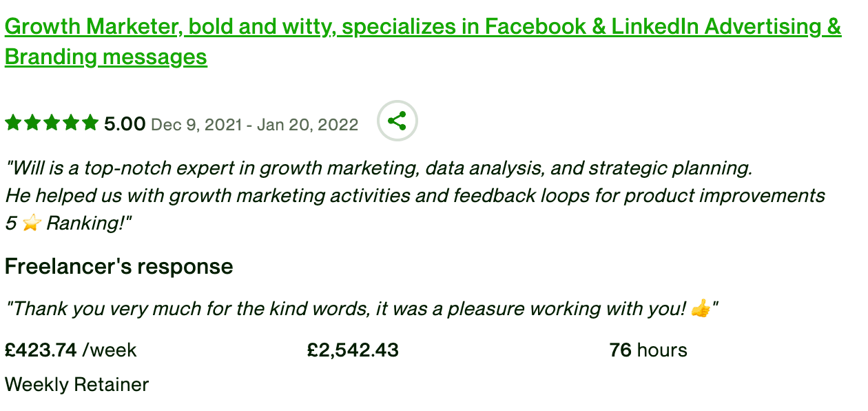Image resolution: width=868 pixels, height=411 pixels.
Task: Click the Jan 20, 2022 end date
Action: tap(308, 125)
